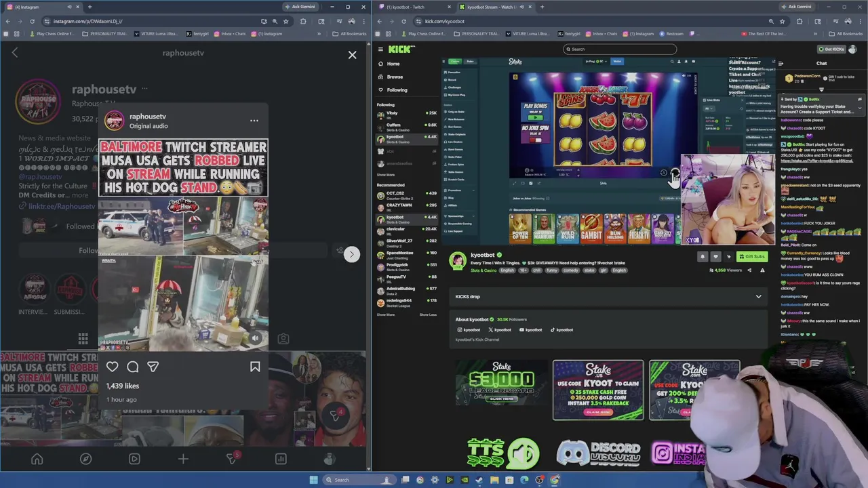Search Kick using the search field
Viewport: 868px width, 488px height.
coord(620,49)
